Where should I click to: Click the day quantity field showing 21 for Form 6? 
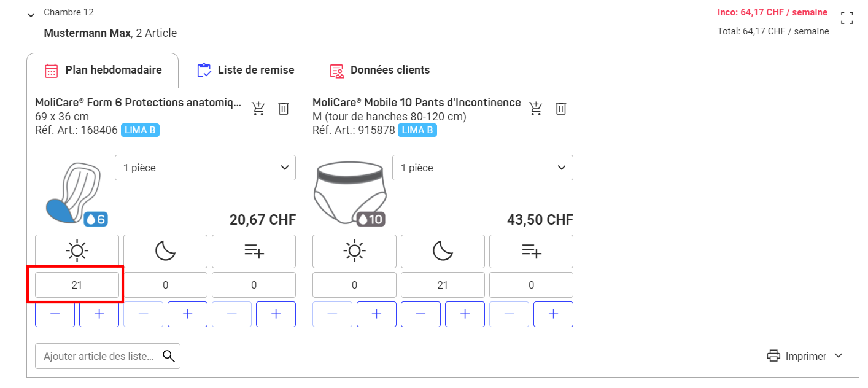[77, 285]
